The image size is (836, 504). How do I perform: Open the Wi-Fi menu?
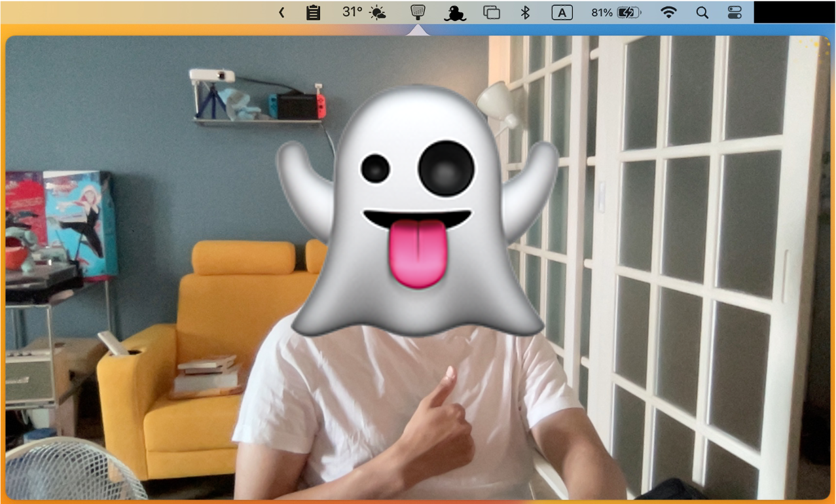pyautogui.click(x=668, y=12)
